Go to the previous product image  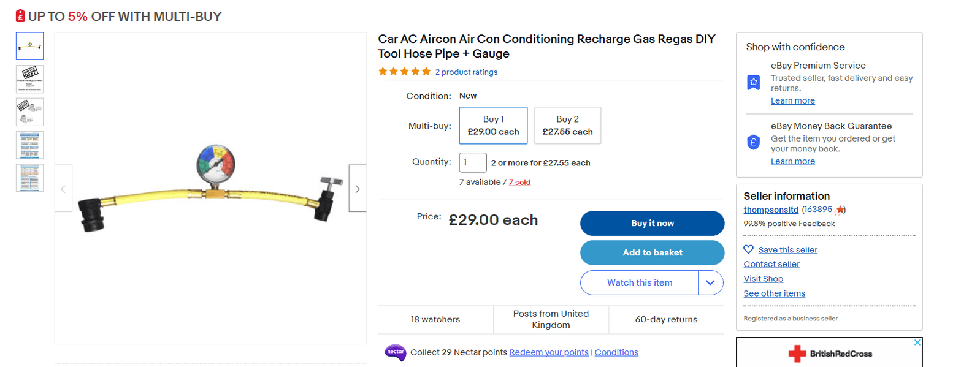63,189
